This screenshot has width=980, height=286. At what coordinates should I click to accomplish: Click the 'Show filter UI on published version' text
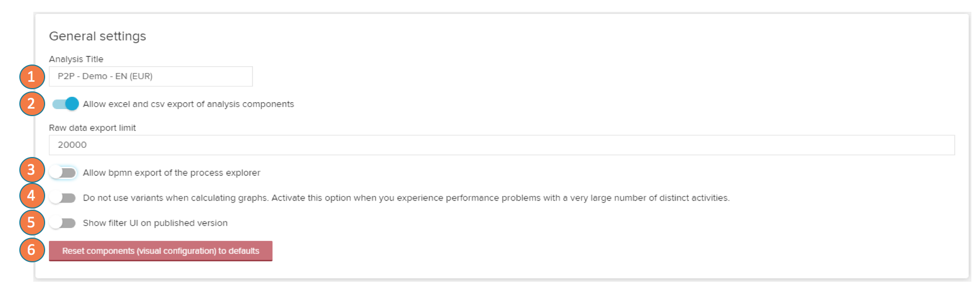155,223
